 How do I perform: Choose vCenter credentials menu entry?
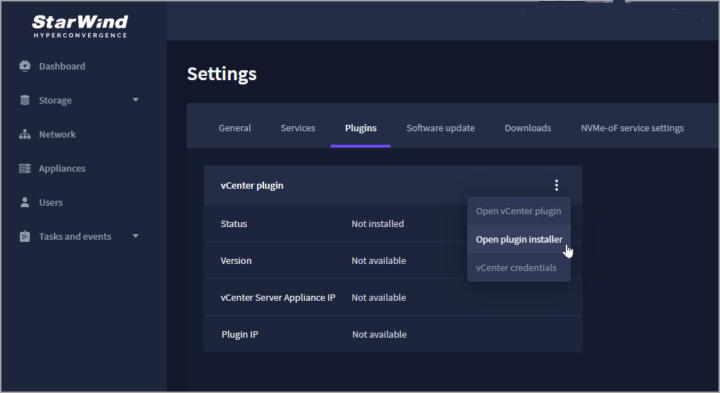pyautogui.click(x=519, y=268)
